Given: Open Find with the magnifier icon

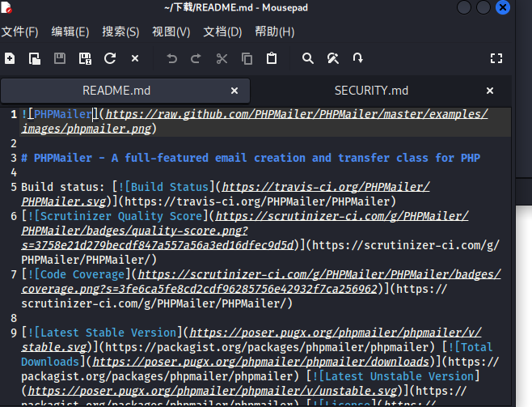Looking at the screenshot, I should (308, 58).
